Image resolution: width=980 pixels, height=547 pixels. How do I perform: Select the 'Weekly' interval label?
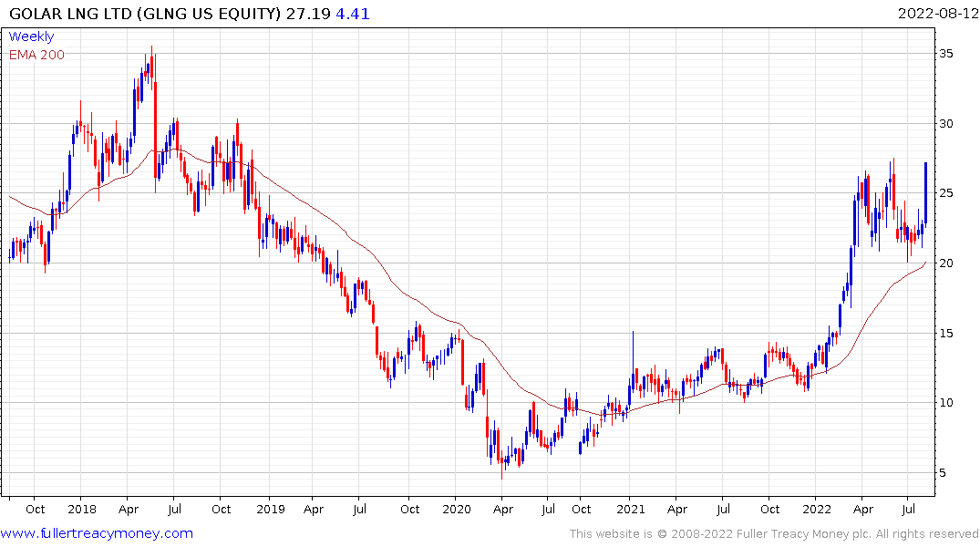coord(31,36)
